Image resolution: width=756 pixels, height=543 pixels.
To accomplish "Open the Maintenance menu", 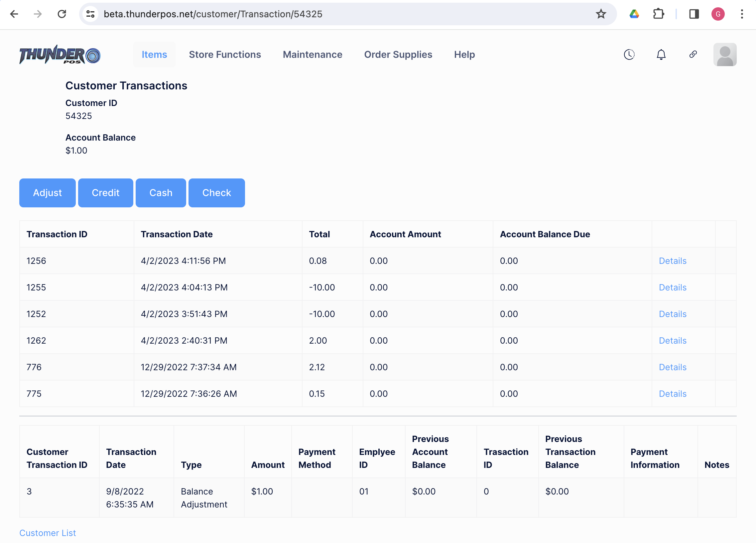I will point(312,54).
